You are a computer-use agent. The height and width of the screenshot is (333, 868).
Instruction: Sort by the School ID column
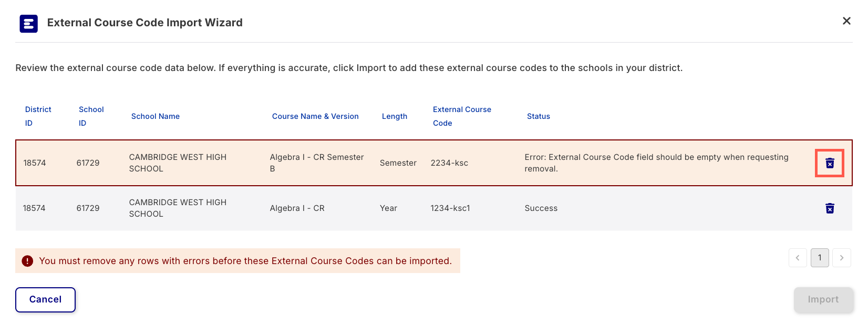(x=91, y=116)
